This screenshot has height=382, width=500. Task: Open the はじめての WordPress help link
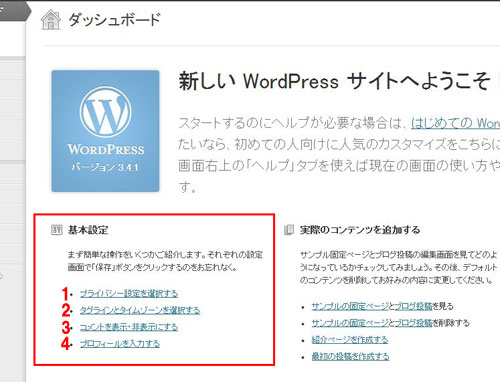tap(455, 123)
